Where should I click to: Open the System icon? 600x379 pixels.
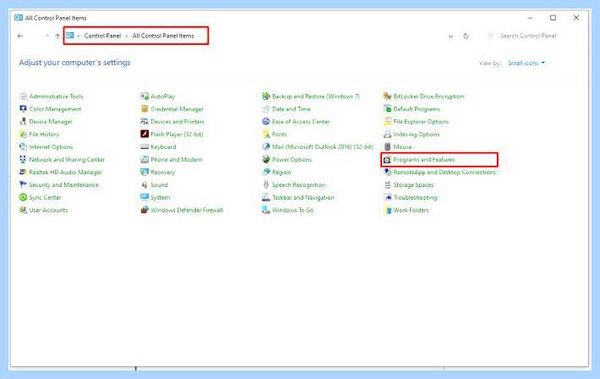coord(145,197)
